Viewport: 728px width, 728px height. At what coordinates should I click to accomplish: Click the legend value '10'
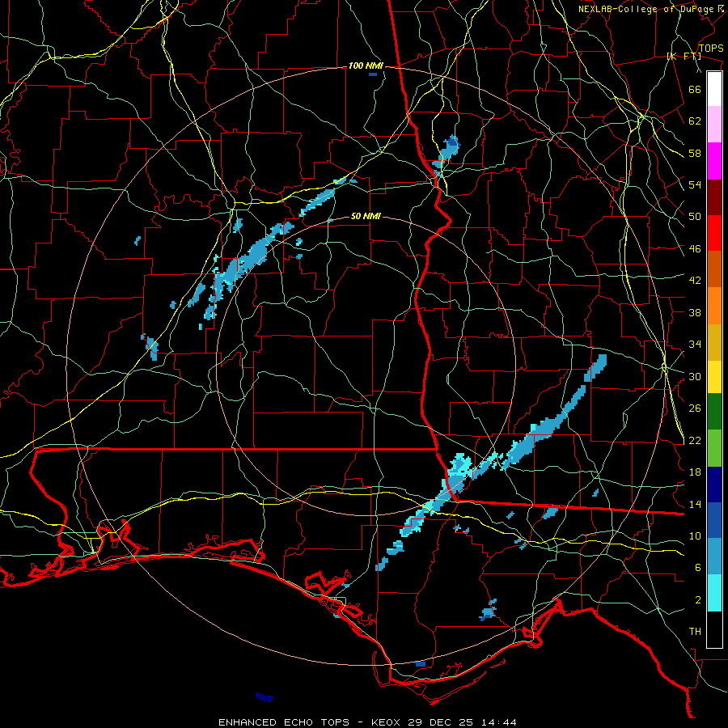point(695,536)
